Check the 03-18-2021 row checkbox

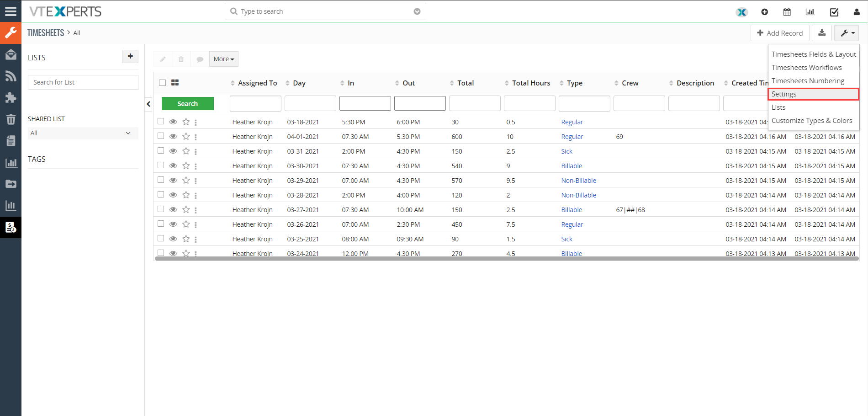[161, 121]
